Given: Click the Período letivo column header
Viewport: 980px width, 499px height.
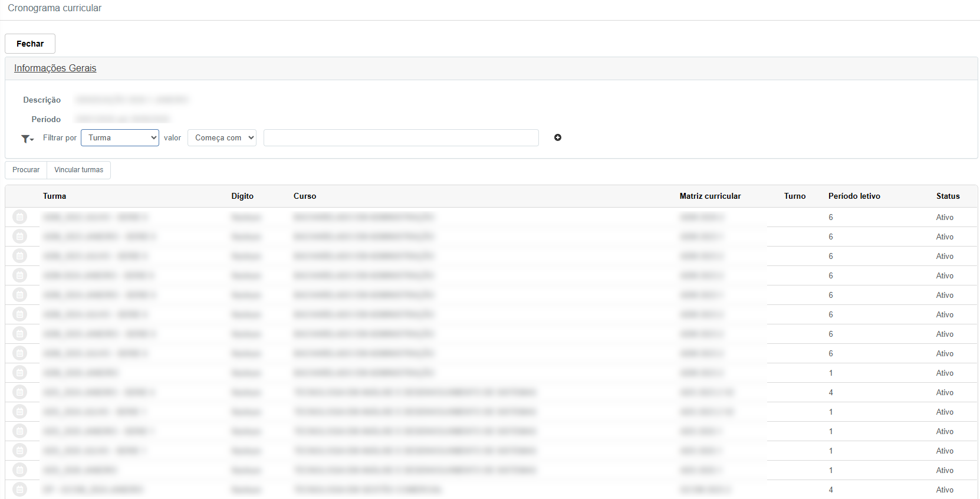Looking at the screenshot, I should [x=854, y=196].
